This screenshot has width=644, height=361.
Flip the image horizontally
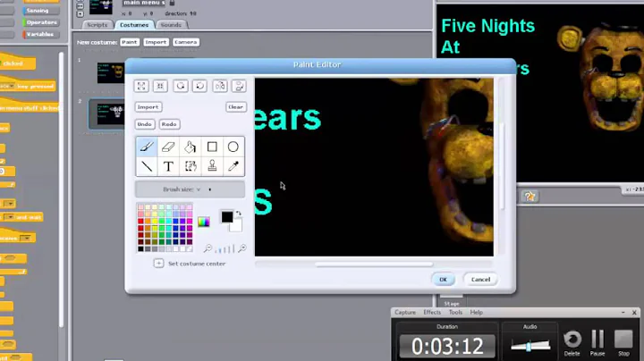pos(220,86)
